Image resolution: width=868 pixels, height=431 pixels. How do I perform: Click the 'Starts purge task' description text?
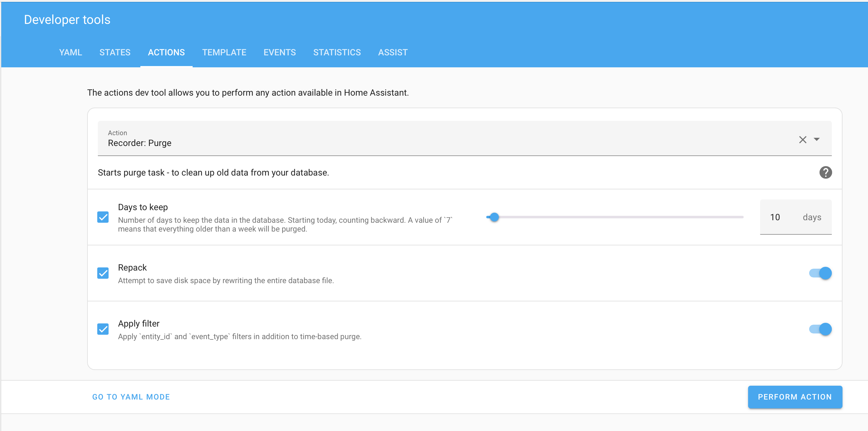pyautogui.click(x=213, y=172)
